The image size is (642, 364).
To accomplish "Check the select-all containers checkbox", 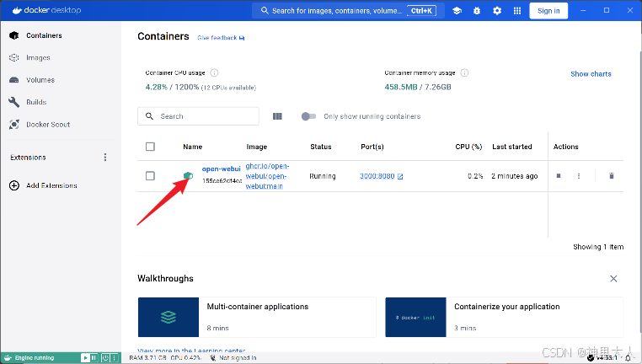I will (x=150, y=147).
